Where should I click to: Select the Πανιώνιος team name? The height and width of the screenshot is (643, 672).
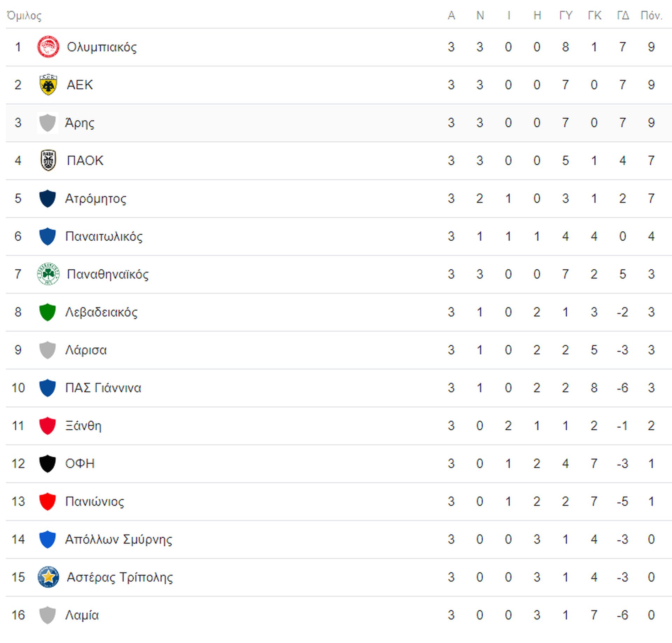point(94,502)
